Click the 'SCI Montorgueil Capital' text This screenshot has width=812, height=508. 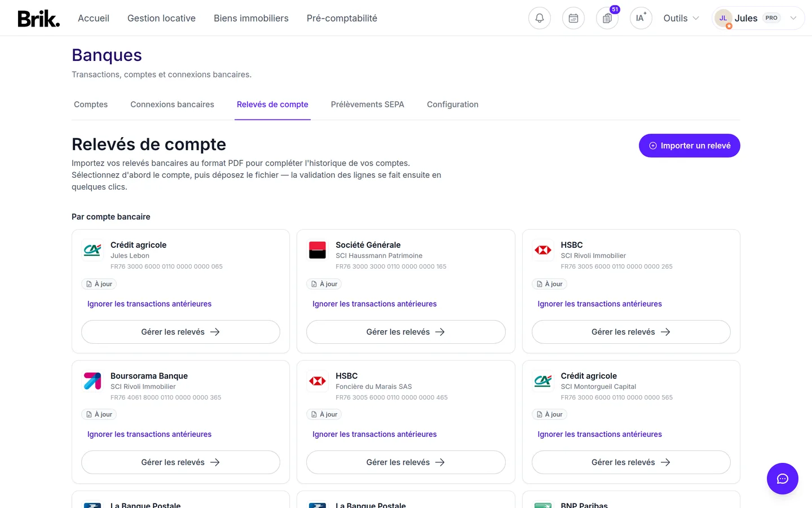click(x=598, y=387)
